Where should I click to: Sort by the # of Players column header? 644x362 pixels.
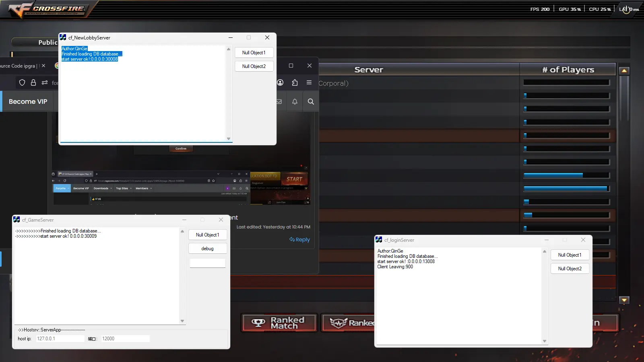568,70
